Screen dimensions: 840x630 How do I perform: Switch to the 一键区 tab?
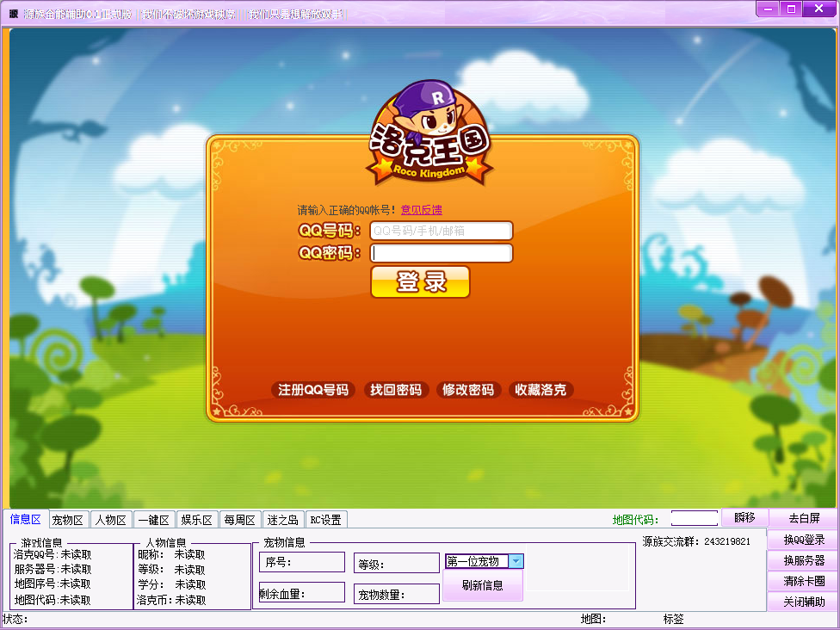coord(153,519)
